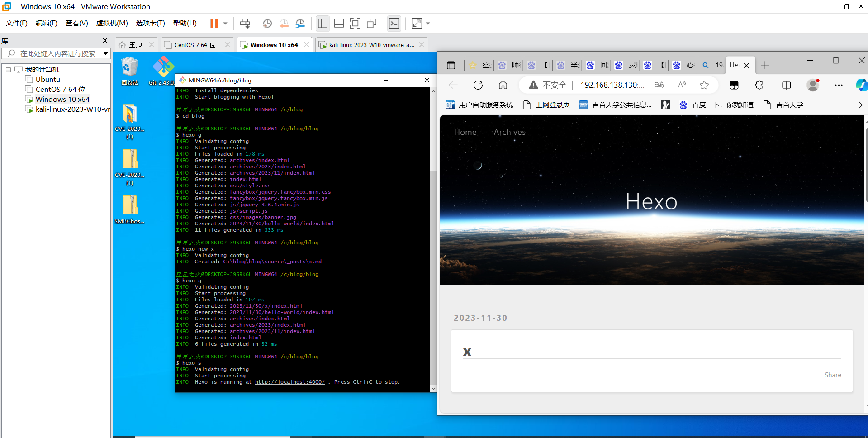868x438 pixels.
Task: Select the SMBGhost zip file on desktop
Action: 130,209
